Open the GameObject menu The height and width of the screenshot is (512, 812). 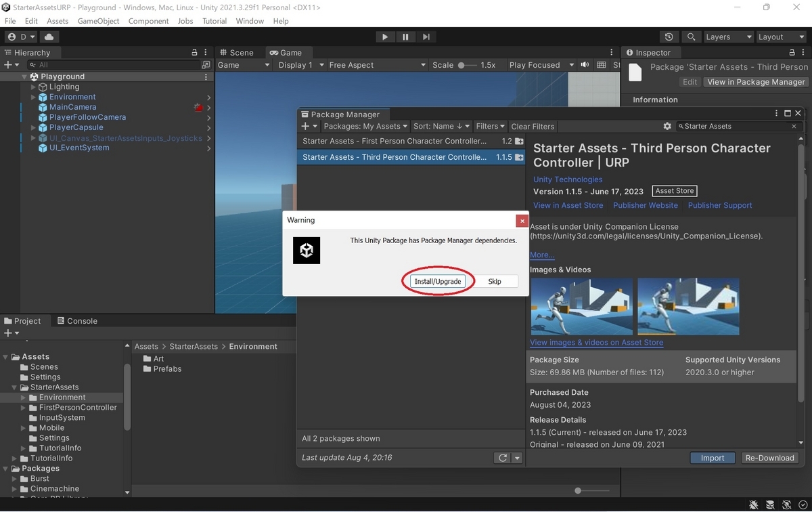(98, 21)
